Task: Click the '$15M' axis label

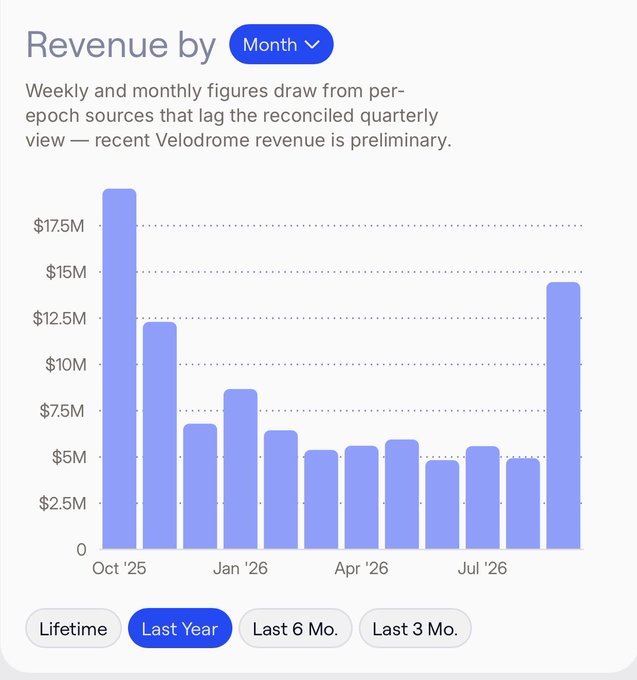Action: (66, 272)
